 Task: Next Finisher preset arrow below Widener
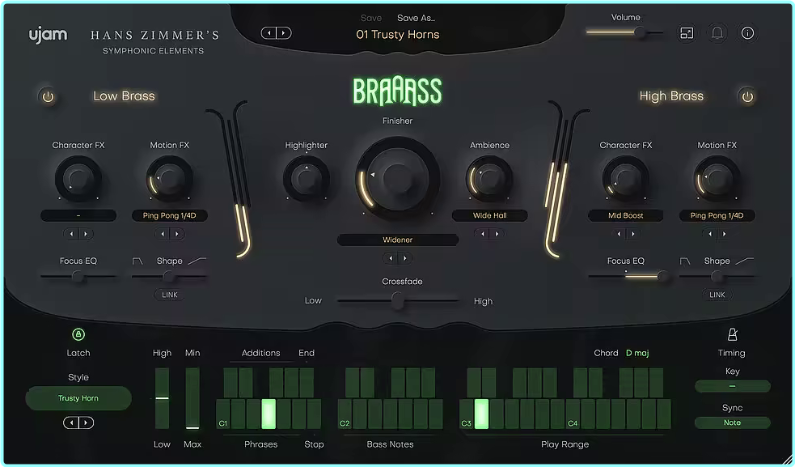(405, 258)
